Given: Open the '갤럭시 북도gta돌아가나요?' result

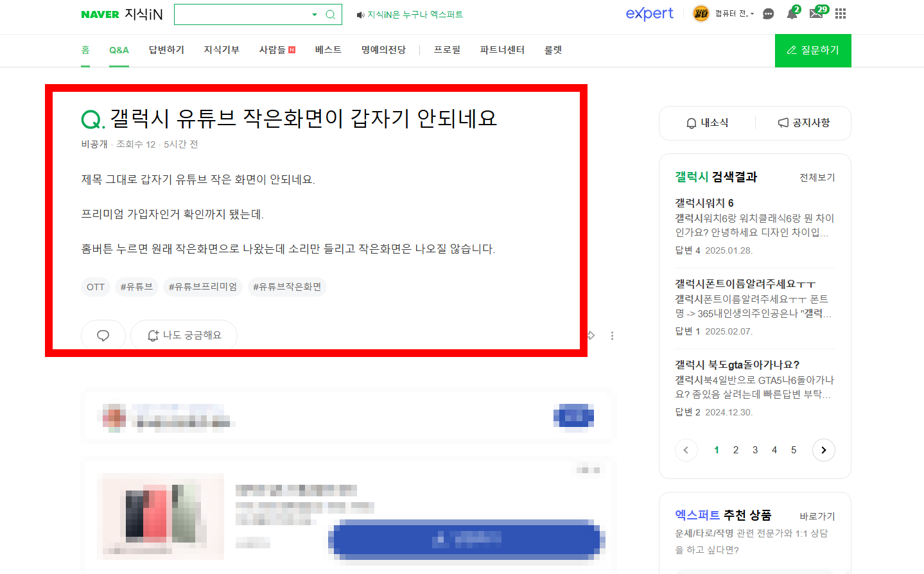Looking at the screenshot, I should click(737, 365).
